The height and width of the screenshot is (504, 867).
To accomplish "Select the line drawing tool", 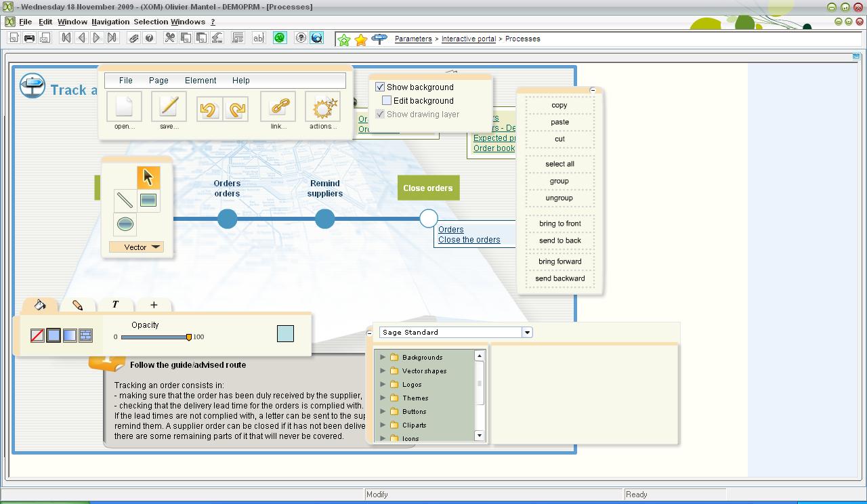I will (x=125, y=200).
